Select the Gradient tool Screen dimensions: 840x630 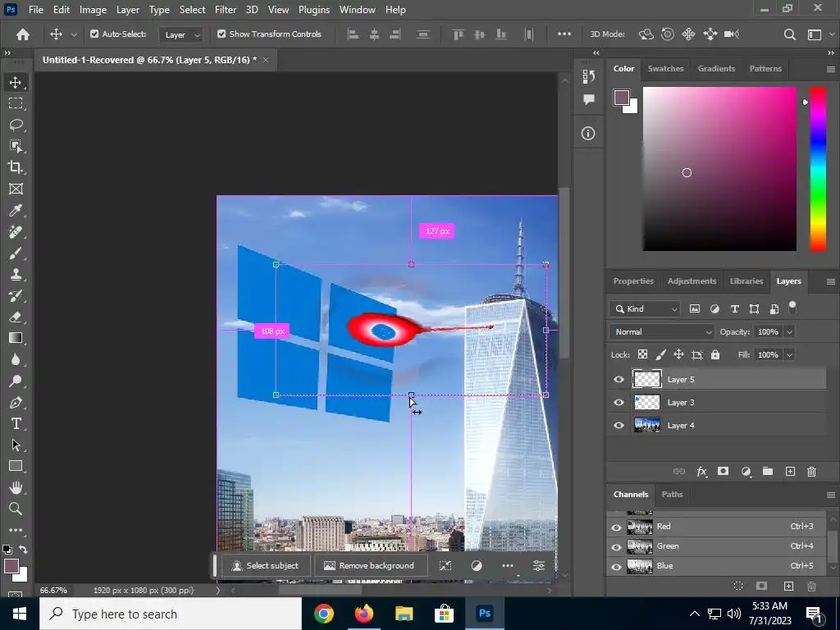click(16, 338)
